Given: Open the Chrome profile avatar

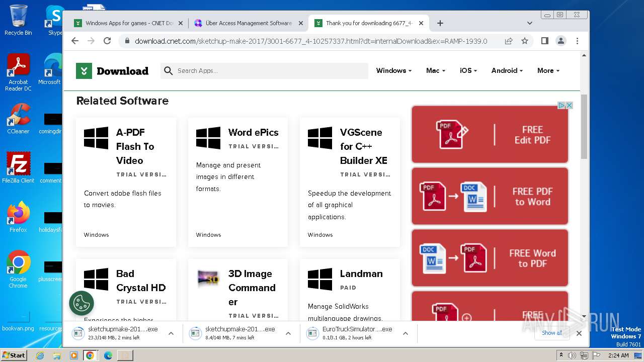Looking at the screenshot, I should pos(560,41).
